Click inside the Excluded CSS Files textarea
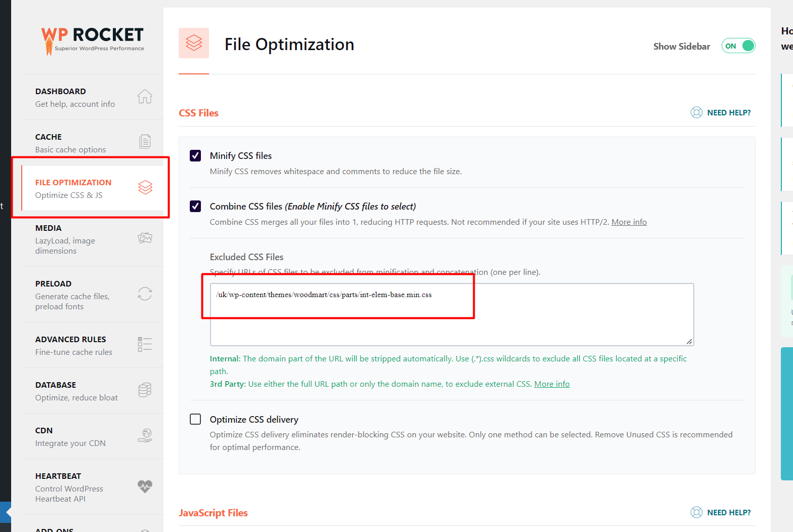The image size is (793, 532). coord(452,314)
